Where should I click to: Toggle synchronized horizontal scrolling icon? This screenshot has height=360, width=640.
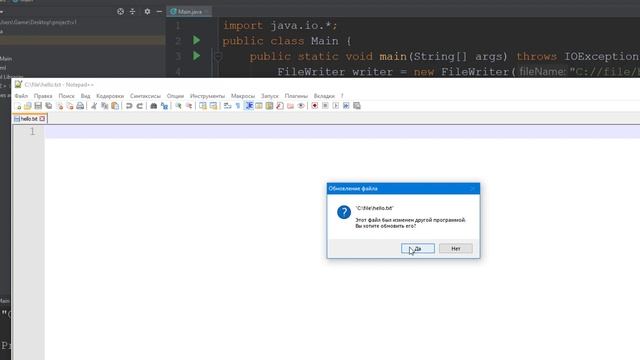point(213,106)
